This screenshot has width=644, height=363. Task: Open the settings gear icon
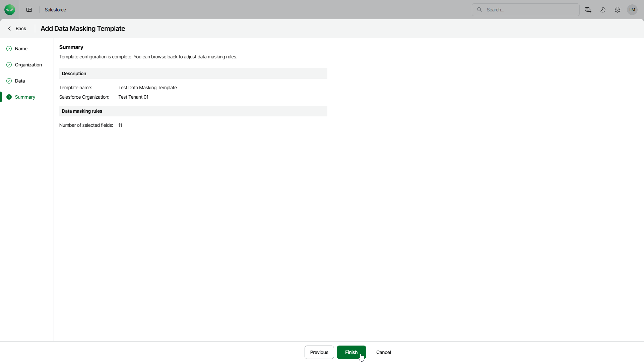[618, 10]
